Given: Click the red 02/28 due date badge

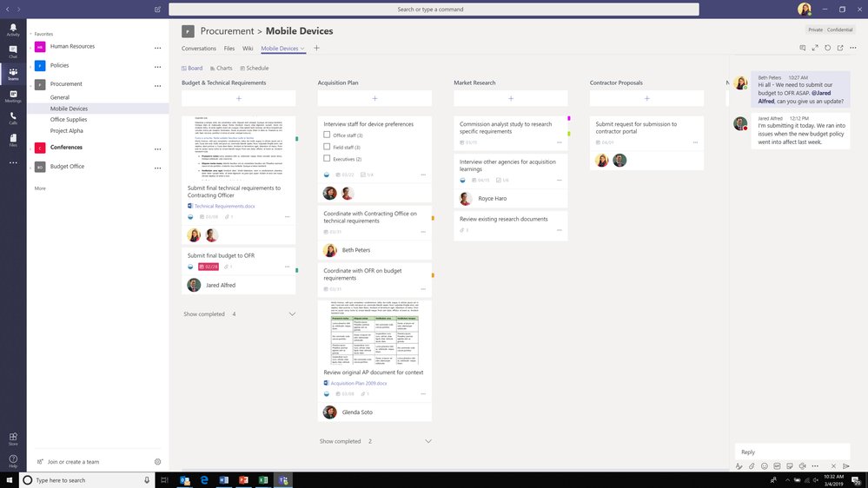Looking at the screenshot, I should [x=209, y=267].
